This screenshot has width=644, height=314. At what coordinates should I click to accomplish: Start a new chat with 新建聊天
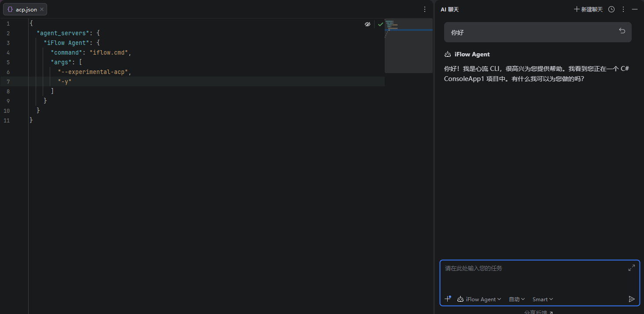point(588,9)
